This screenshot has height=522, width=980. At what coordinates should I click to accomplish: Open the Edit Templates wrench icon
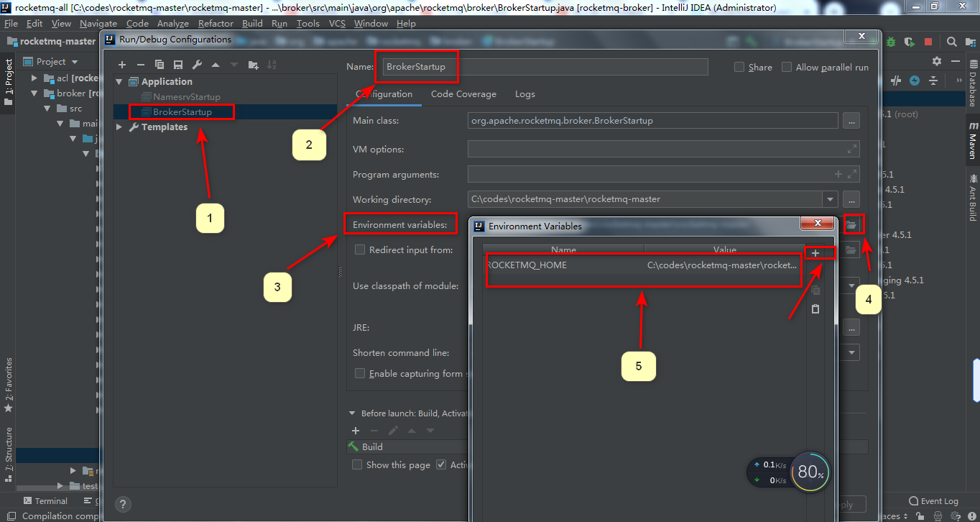(x=197, y=65)
